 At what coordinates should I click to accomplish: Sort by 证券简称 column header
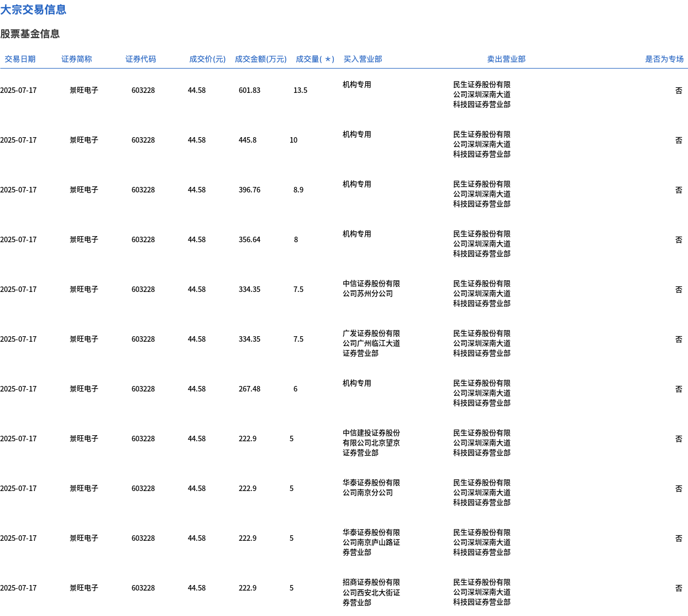tap(77, 59)
